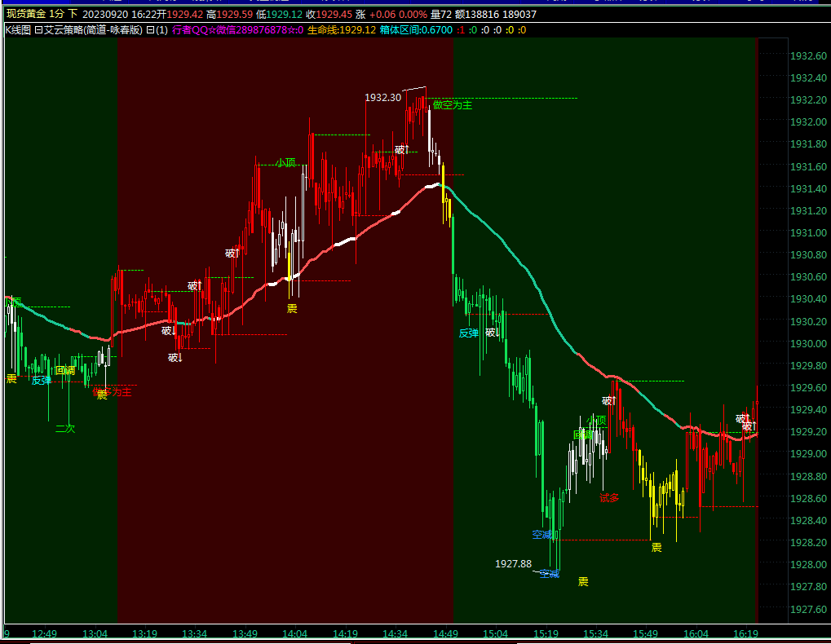This screenshot has height=644, width=831.
Task: Click the 生命线:1929.12 indicator value
Action: click(x=342, y=30)
